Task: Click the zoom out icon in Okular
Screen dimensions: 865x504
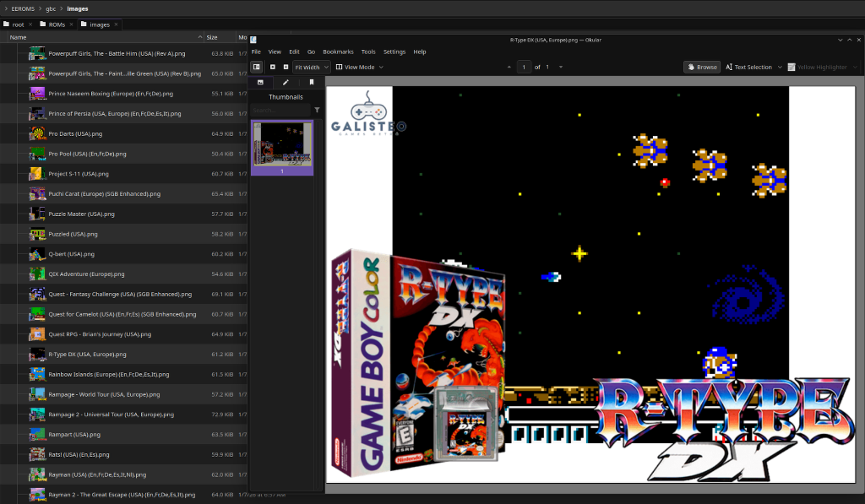Action: 286,67
